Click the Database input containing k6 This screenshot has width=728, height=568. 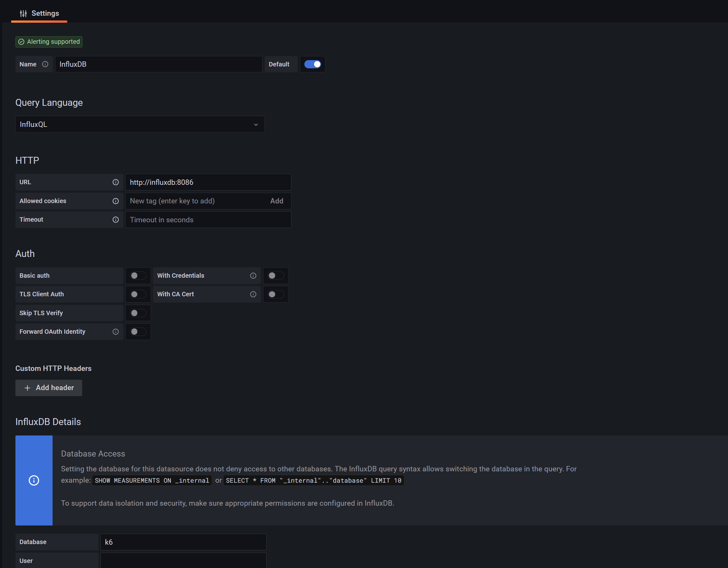click(183, 542)
